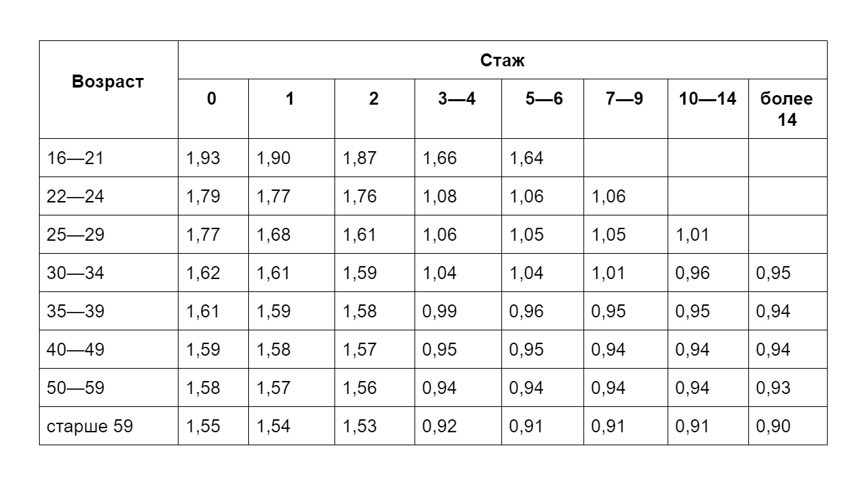
Task: Select the 1,66 coefficient cell
Action: tap(458, 158)
